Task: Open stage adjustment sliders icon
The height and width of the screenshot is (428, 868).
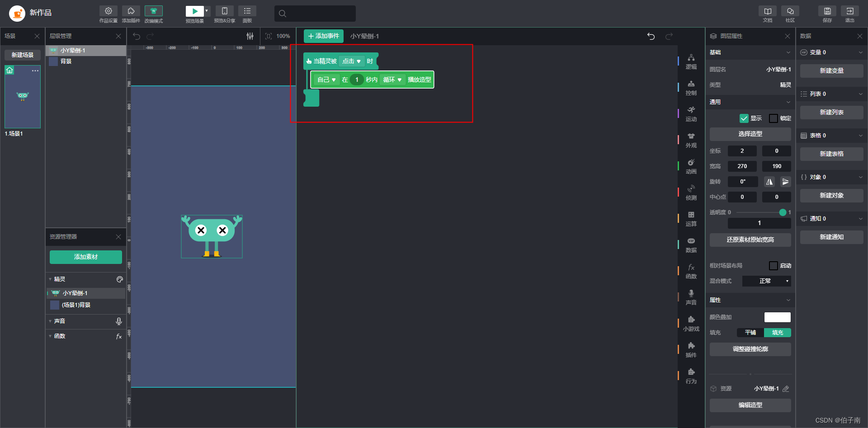Action: coord(250,36)
